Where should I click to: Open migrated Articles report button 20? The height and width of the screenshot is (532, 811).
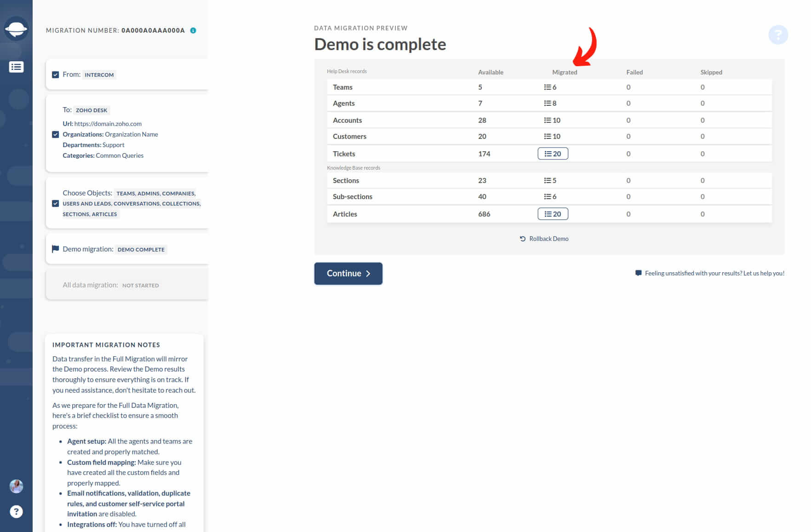pos(553,214)
